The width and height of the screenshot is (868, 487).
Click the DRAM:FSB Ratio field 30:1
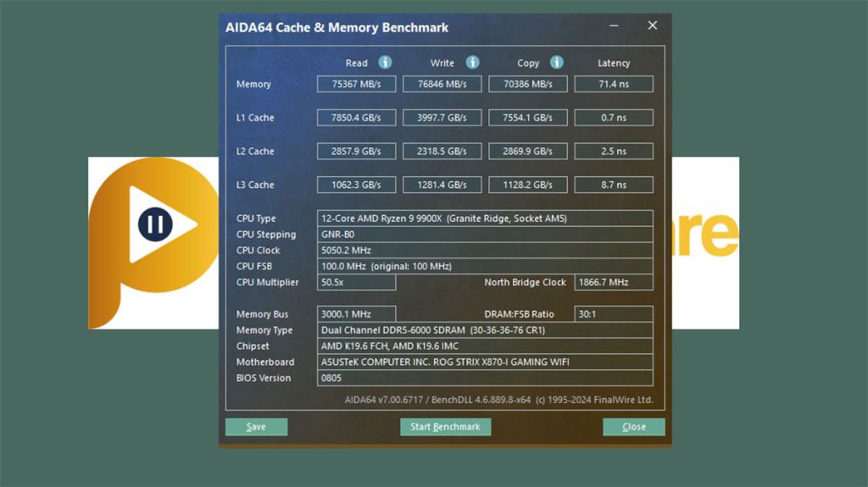pyautogui.click(x=614, y=313)
